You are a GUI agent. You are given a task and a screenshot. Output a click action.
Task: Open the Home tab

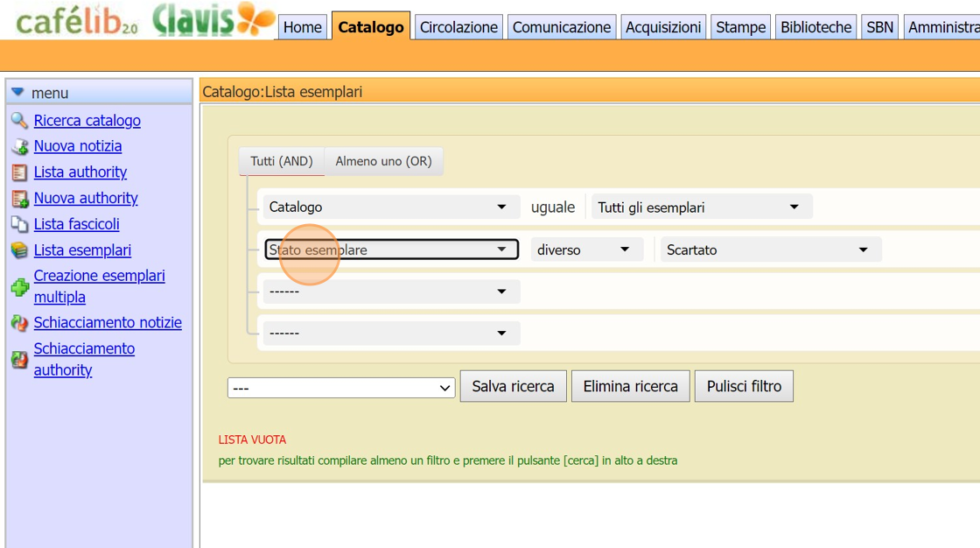pyautogui.click(x=303, y=27)
